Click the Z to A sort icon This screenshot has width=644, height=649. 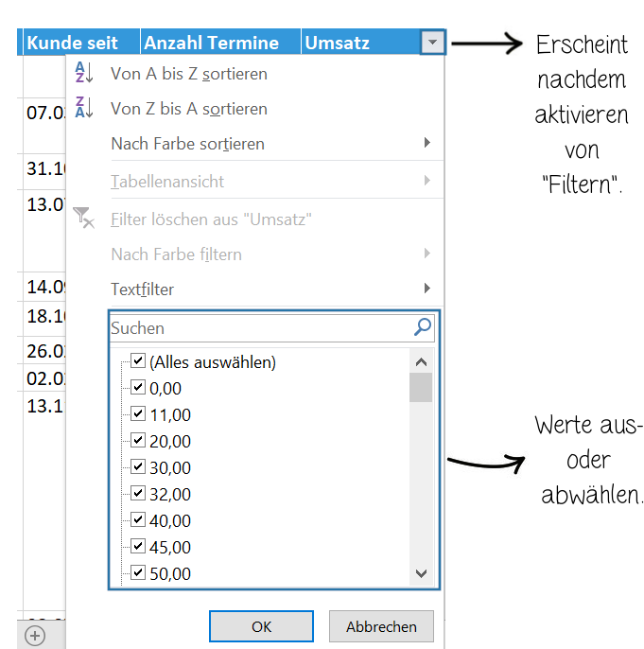[x=84, y=109]
